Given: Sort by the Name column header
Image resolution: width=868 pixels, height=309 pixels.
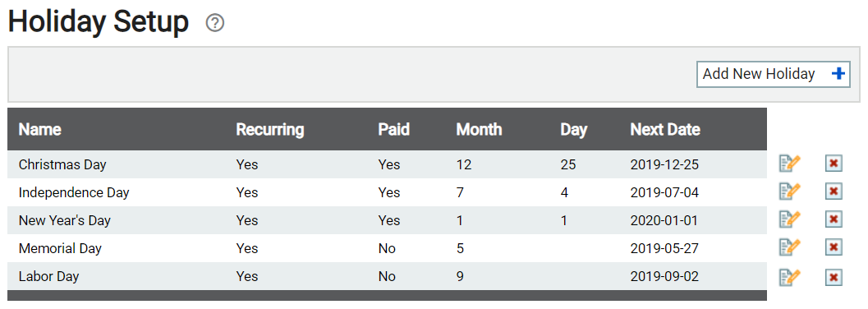Looking at the screenshot, I should (x=40, y=130).
